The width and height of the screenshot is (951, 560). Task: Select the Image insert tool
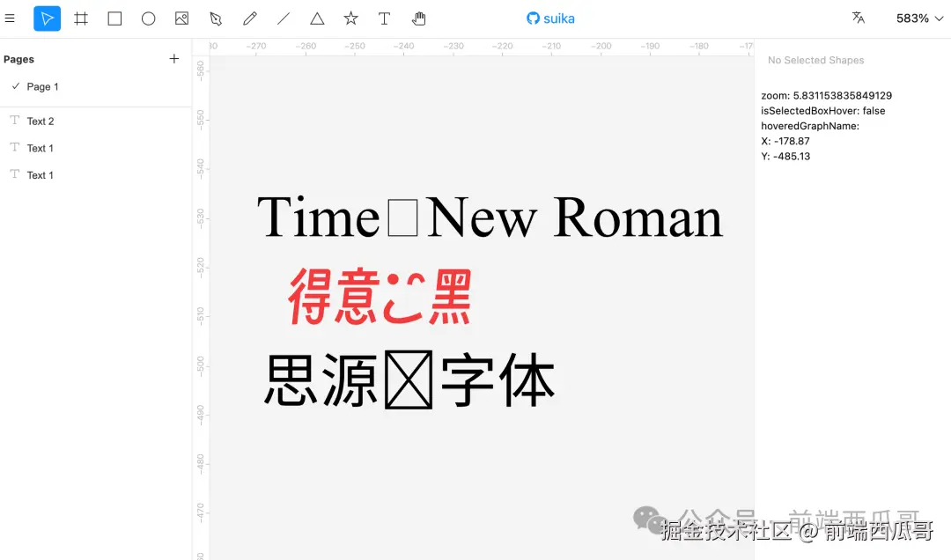click(181, 18)
